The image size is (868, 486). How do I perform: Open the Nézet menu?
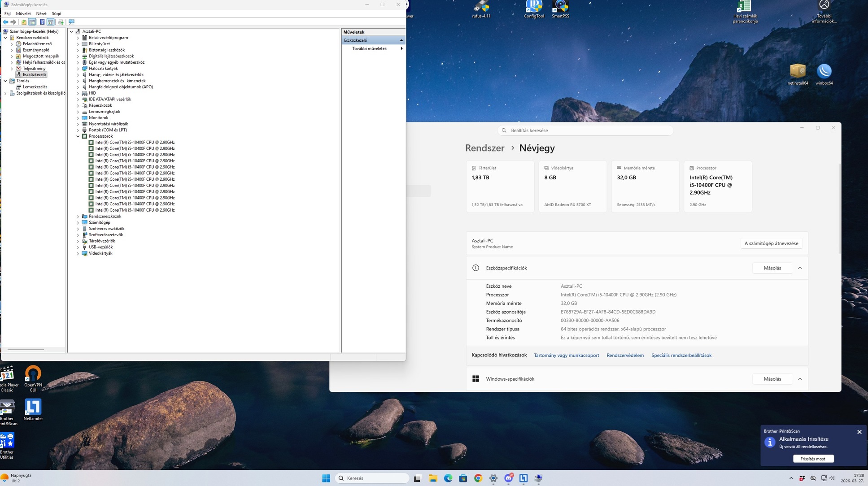[41, 13]
